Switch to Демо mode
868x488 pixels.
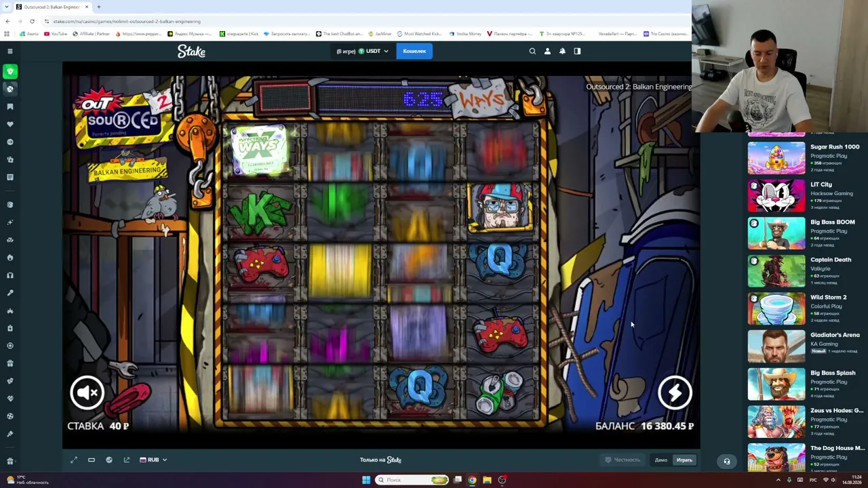[x=661, y=460]
